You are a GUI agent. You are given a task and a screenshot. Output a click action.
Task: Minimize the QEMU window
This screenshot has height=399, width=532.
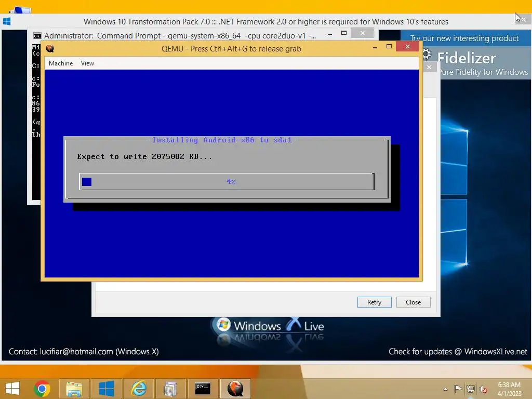tap(375, 47)
